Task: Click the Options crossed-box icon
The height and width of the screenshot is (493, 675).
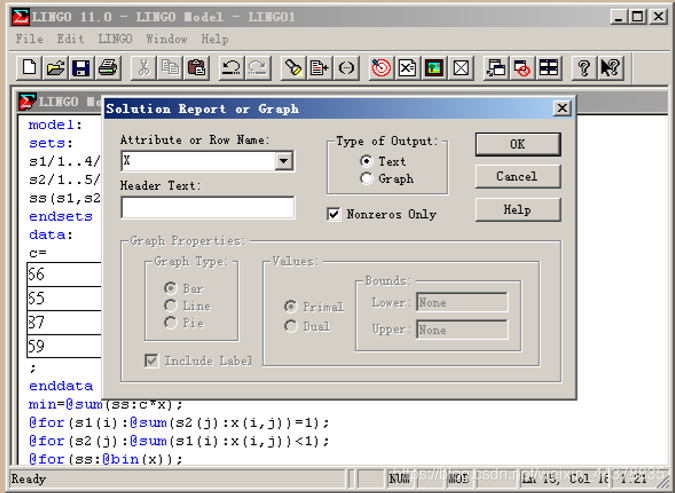Action: (461, 68)
